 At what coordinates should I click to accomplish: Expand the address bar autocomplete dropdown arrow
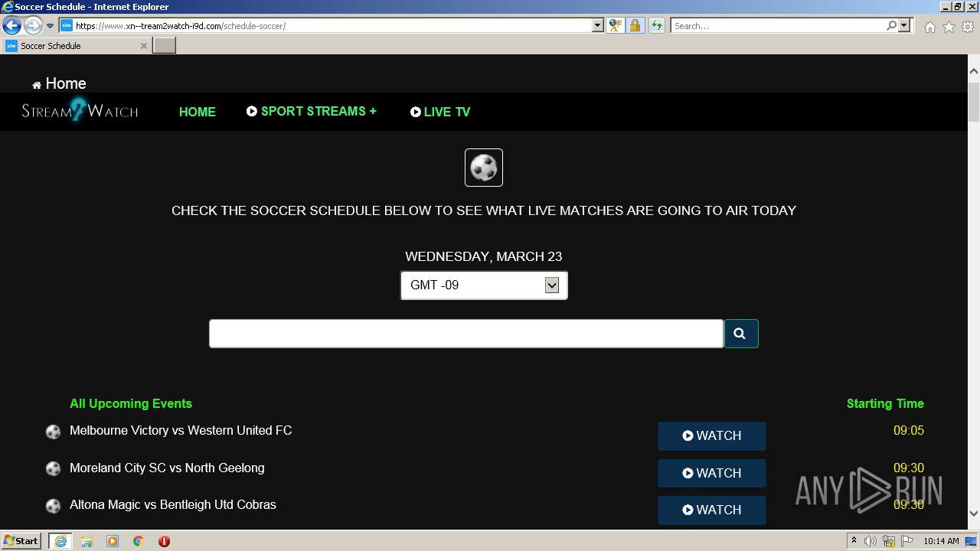click(598, 26)
